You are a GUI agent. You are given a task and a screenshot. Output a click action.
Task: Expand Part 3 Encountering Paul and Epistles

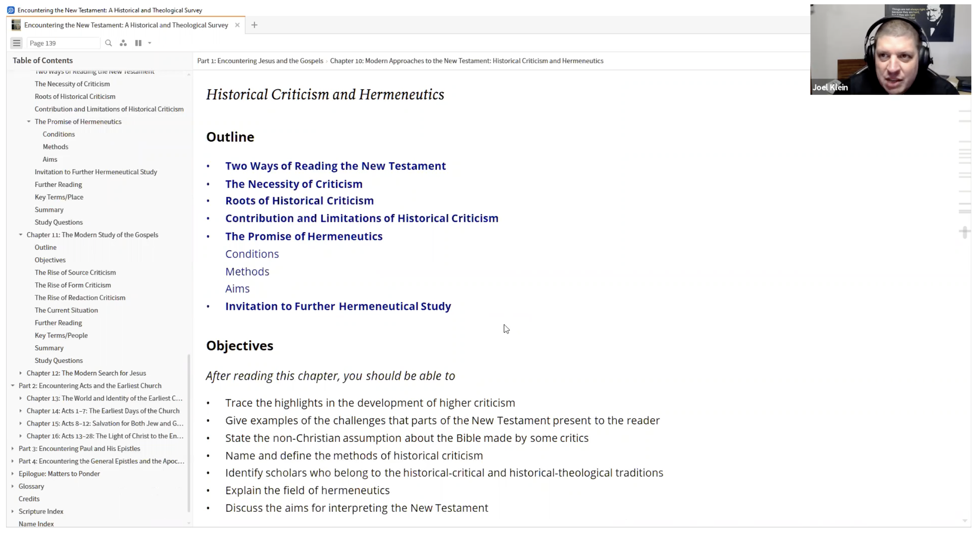(13, 449)
